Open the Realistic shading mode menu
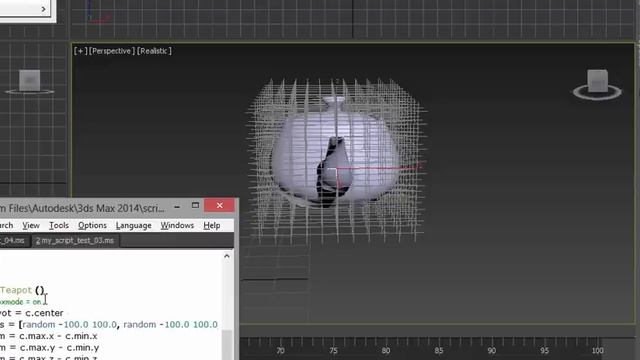640x360 pixels. [154, 51]
